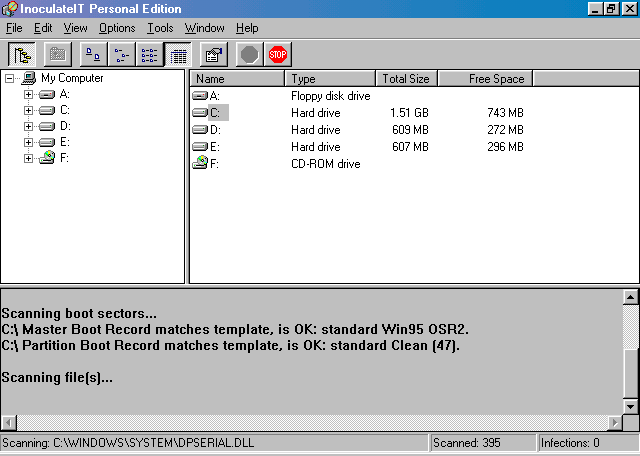
Task: Open the scan properties toolbar button
Action: [x=214, y=54]
